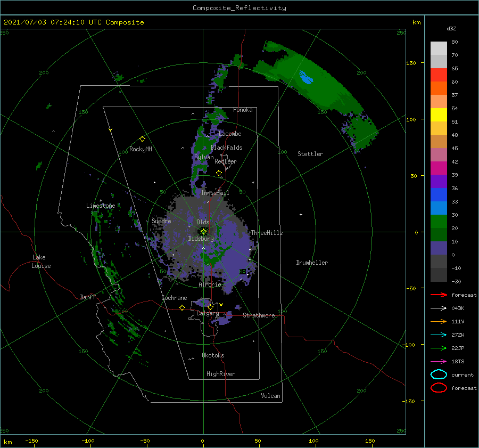Image resolution: width=479 pixels, height=448 pixels.
Task: Click the red forecast ellipse icon
Action: (x=439, y=388)
